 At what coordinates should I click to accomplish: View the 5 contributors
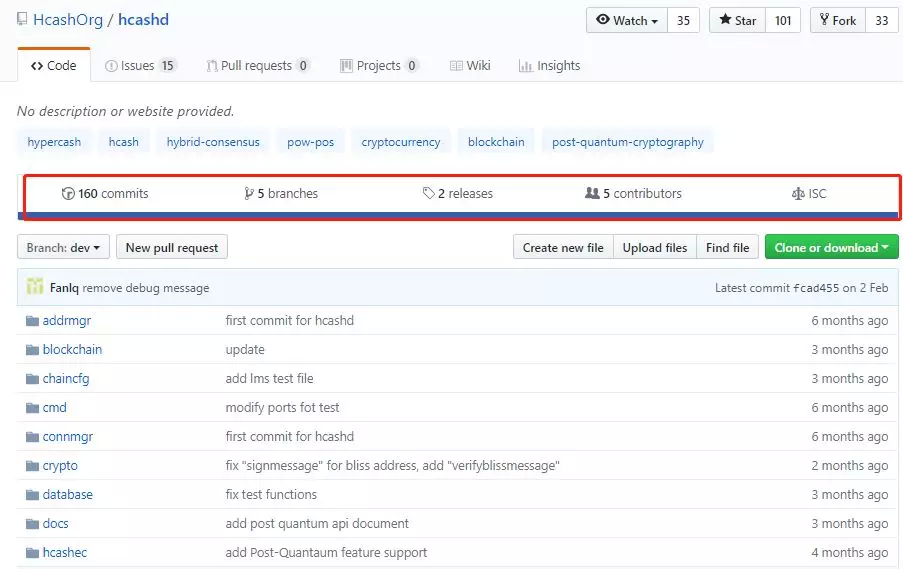point(633,194)
